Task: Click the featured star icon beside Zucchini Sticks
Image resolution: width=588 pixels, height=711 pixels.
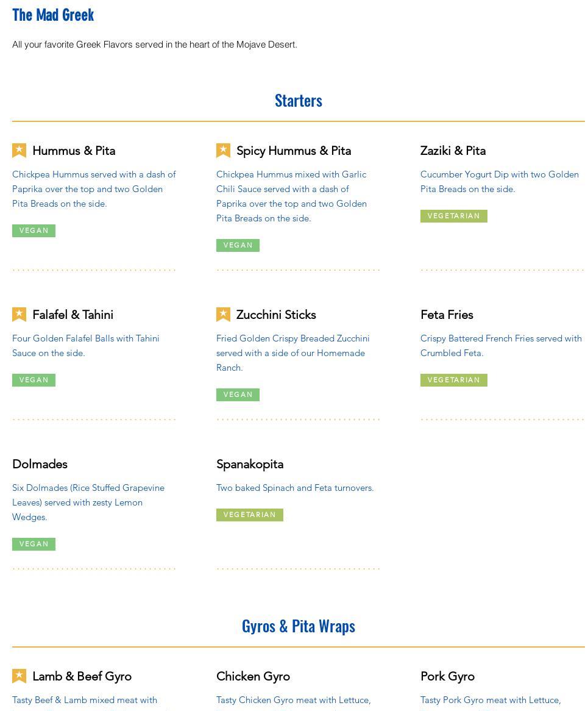Action: (x=224, y=314)
